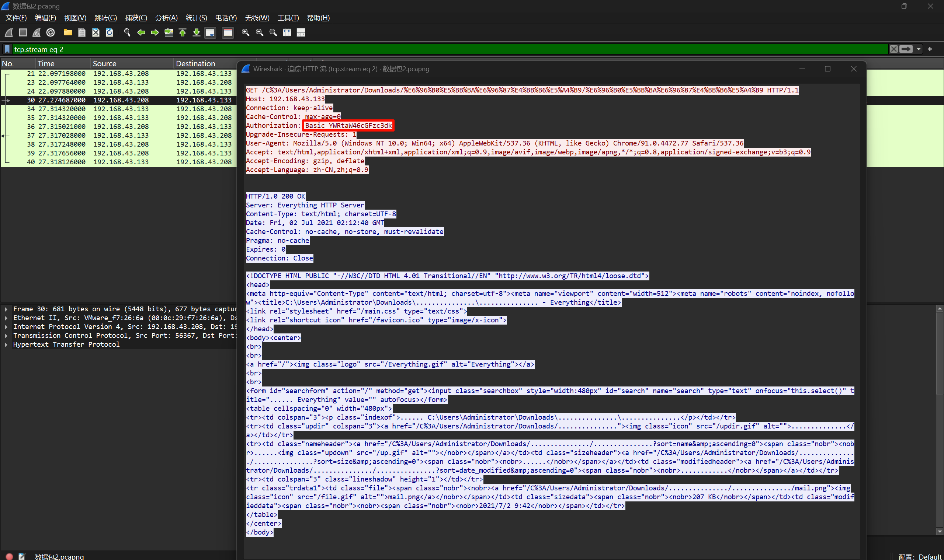Open the recent display filters dropdown
The width and height of the screenshot is (944, 560).
point(918,49)
